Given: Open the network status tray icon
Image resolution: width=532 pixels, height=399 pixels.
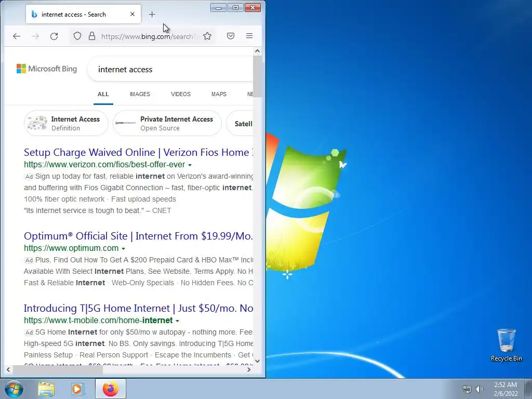Looking at the screenshot, I should [x=467, y=389].
